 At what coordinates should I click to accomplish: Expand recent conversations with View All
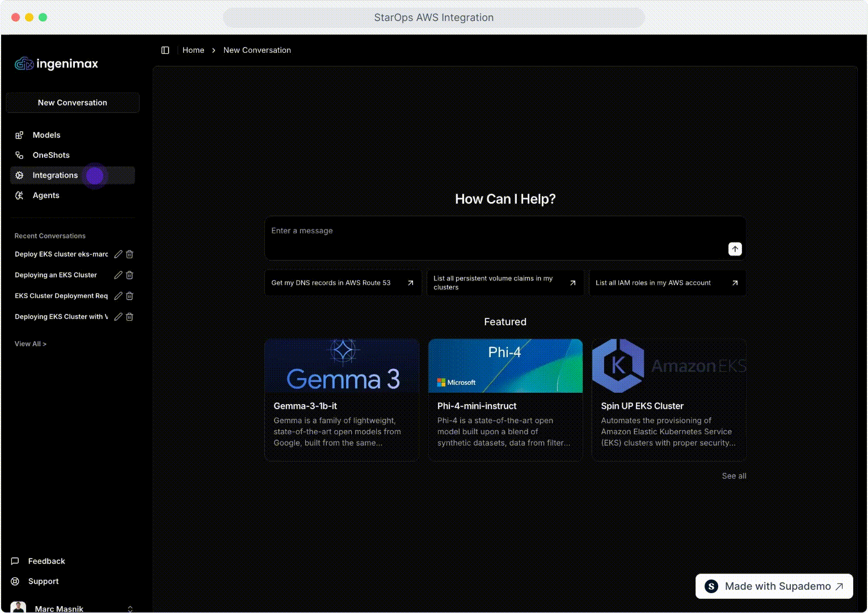31,344
